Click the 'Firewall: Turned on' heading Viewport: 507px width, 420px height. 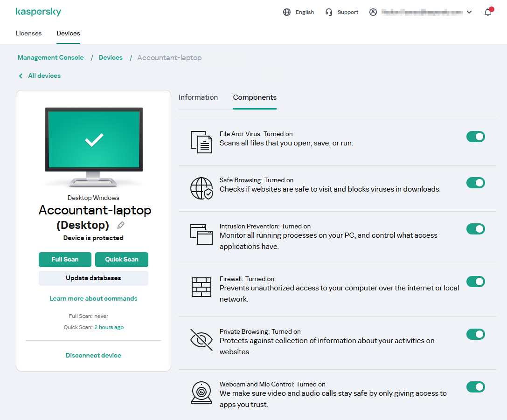tap(247, 279)
